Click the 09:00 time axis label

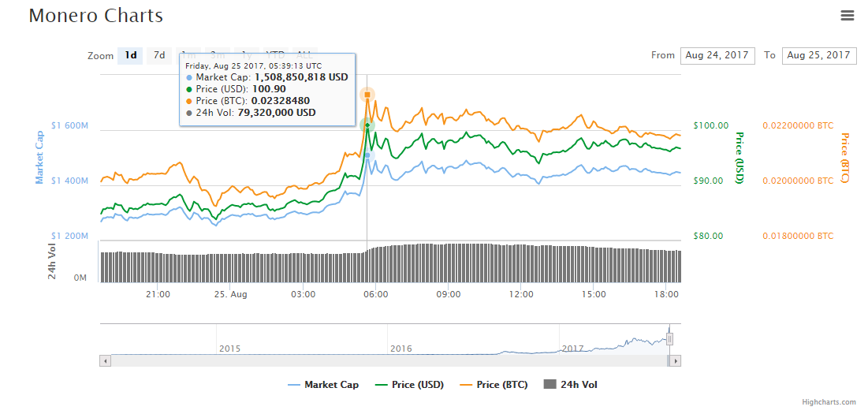tap(449, 294)
